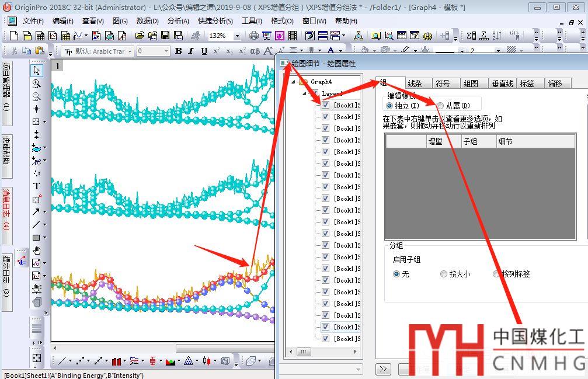This screenshot has height=379, width=588.
Task: Pick the Arrow drawing tool
Action: (37, 211)
